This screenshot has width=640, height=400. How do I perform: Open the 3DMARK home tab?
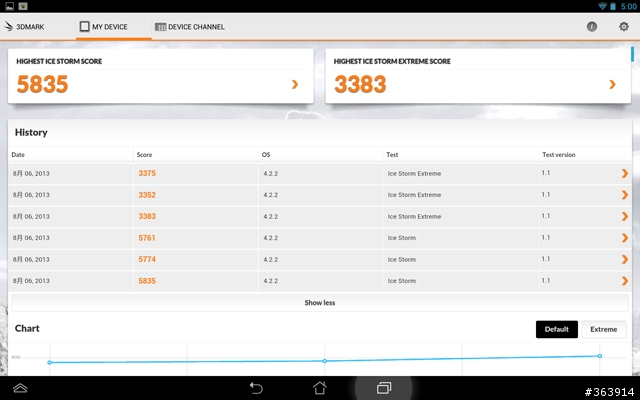[24, 27]
